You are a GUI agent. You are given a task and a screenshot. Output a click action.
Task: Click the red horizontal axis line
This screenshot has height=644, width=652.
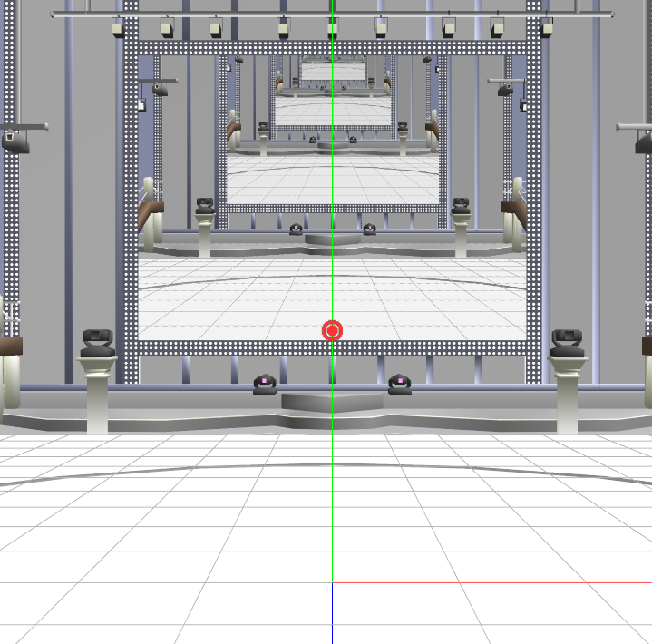[x=491, y=582]
